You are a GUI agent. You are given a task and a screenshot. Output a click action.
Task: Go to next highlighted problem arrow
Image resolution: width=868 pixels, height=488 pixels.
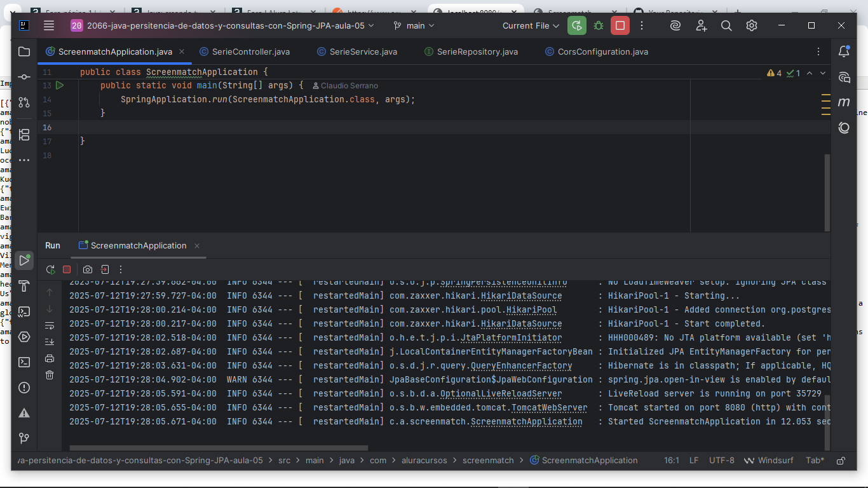(x=823, y=73)
